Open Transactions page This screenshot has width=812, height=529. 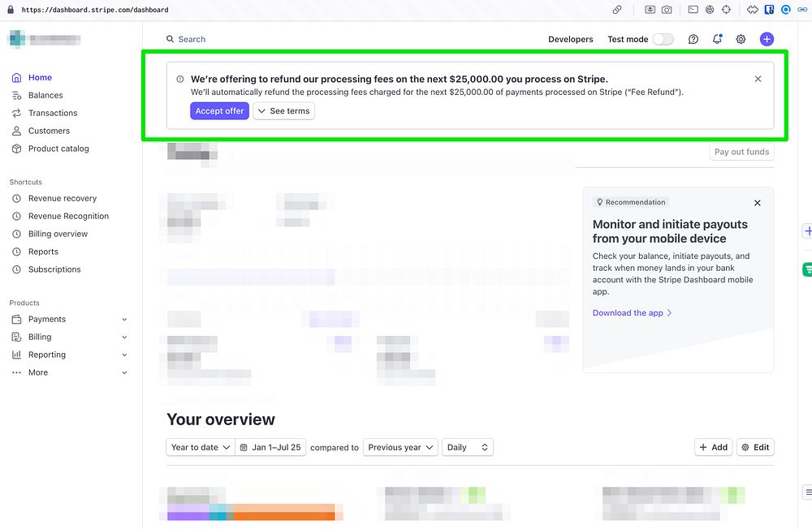pyautogui.click(x=53, y=113)
